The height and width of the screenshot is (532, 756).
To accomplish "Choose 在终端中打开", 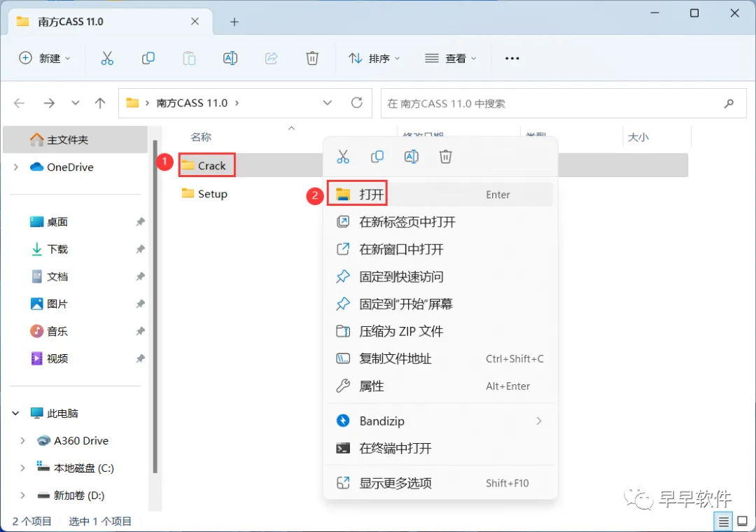I will pos(440,449).
